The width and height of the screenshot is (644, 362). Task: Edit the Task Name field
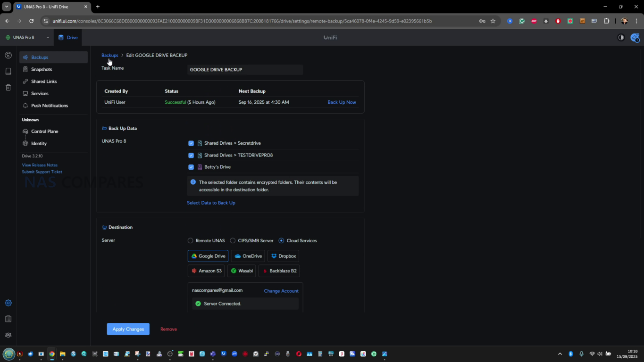point(245,69)
